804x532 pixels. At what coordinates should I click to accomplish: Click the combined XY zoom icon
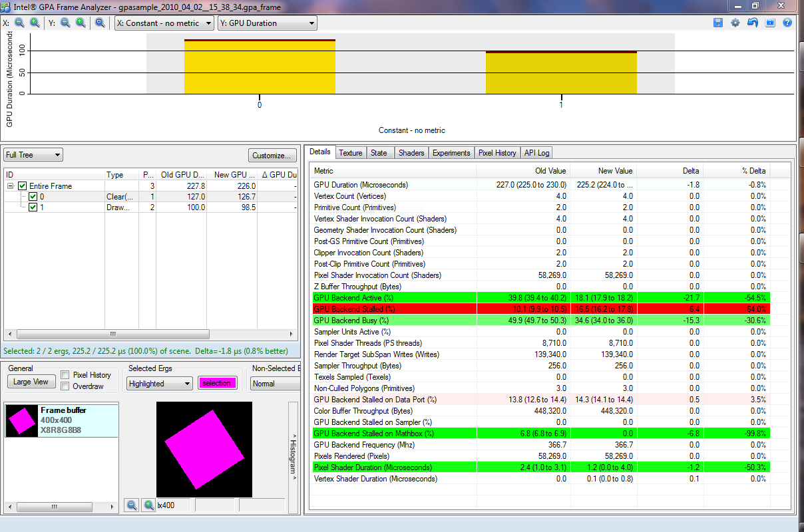click(x=98, y=22)
